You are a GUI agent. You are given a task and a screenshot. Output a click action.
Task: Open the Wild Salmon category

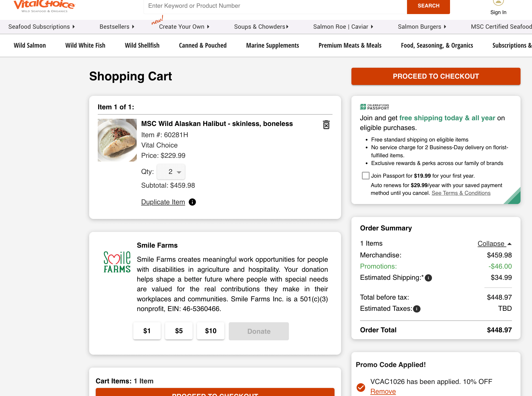(x=30, y=45)
